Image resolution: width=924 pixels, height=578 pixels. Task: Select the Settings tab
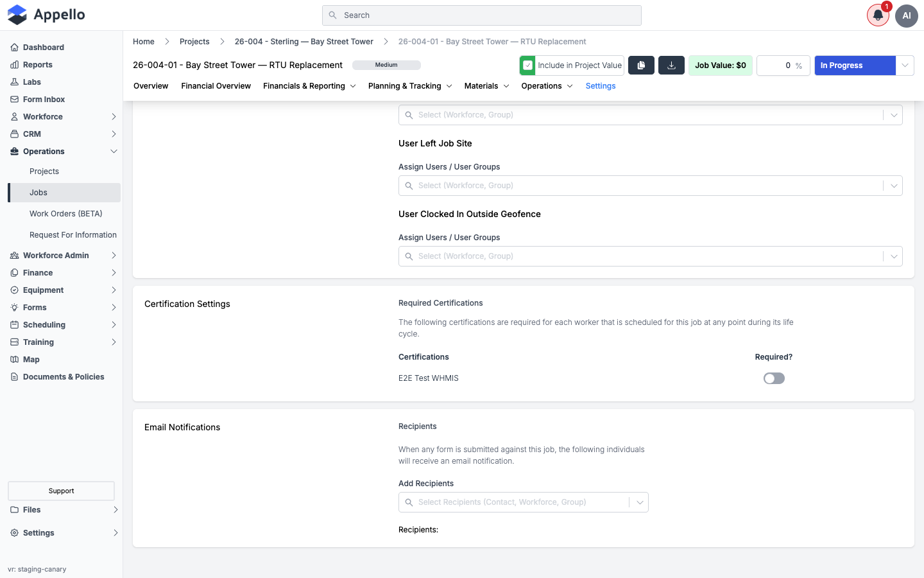tap(601, 86)
